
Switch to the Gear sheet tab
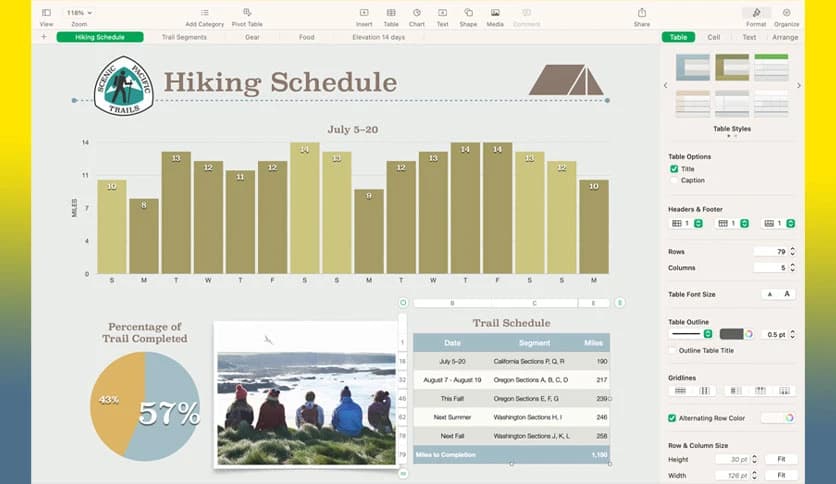pos(252,37)
